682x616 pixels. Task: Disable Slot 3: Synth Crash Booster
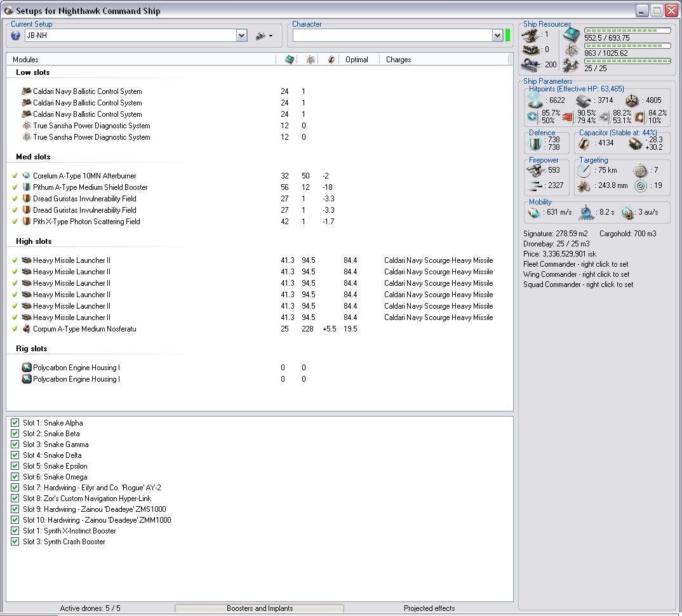15,542
